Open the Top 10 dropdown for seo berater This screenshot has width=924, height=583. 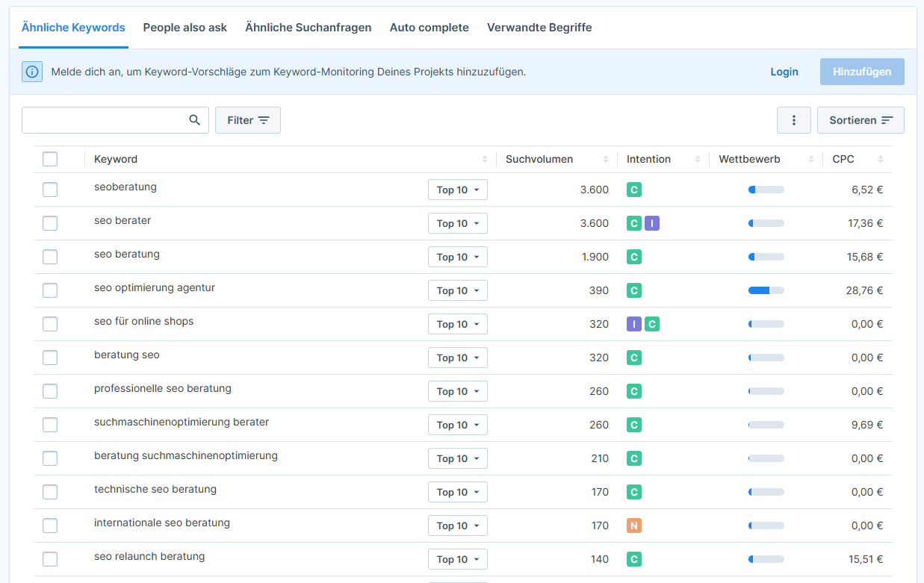pos(458,223)
